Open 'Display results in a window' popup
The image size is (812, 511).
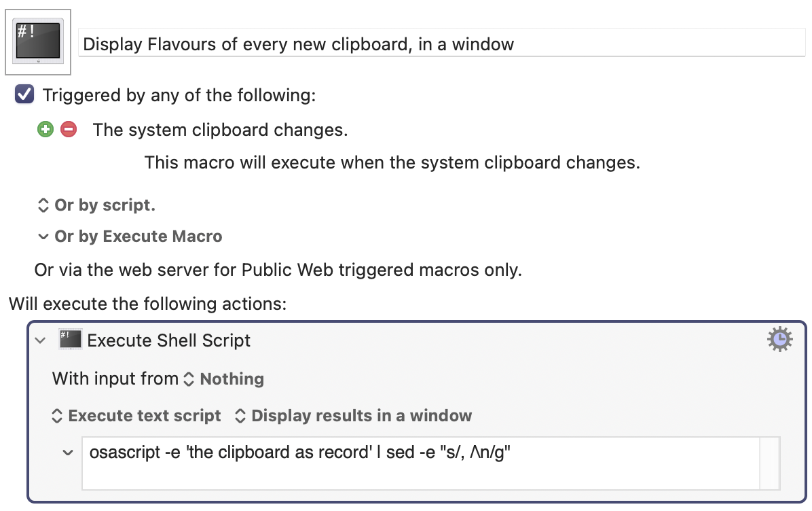pos(353,416)
